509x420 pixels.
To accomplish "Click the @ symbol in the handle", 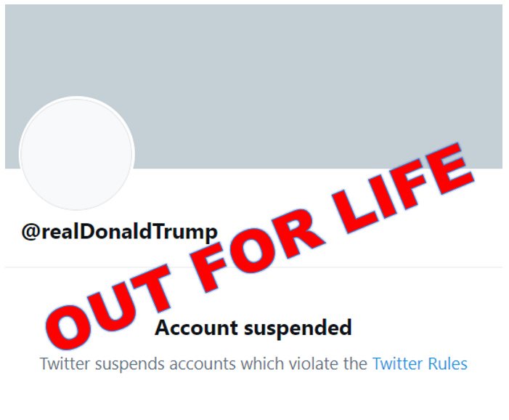I will [x=30, y=232].
